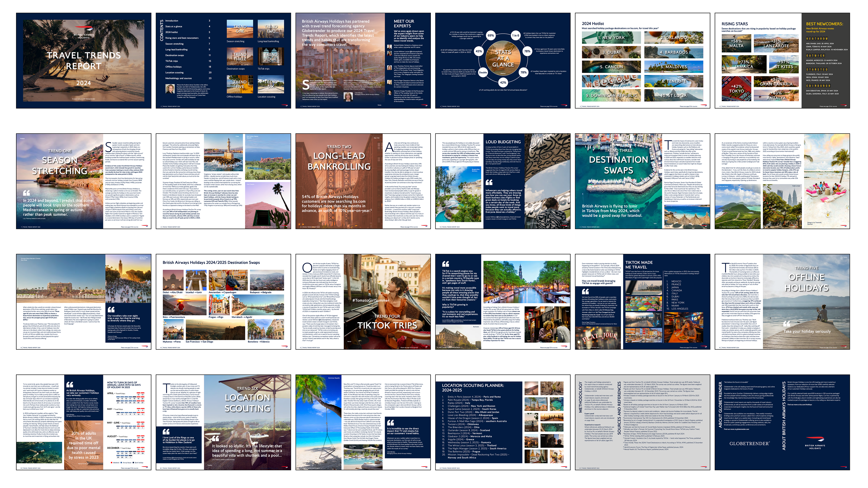Click the '4. BARBADOS' hotlist tile
This screenshot has height=488, width=868.
pos(674,52)
